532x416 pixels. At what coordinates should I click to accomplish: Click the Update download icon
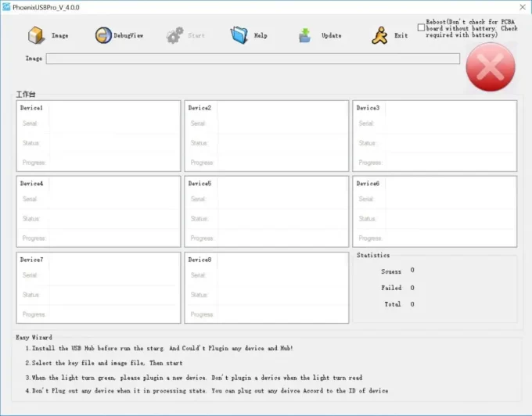point(305,35)
